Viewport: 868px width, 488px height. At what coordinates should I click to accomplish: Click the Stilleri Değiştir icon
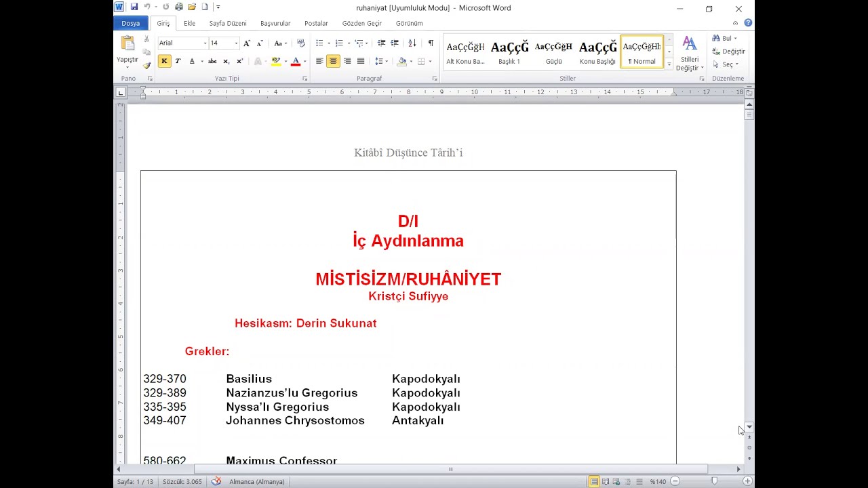(690, 44)
